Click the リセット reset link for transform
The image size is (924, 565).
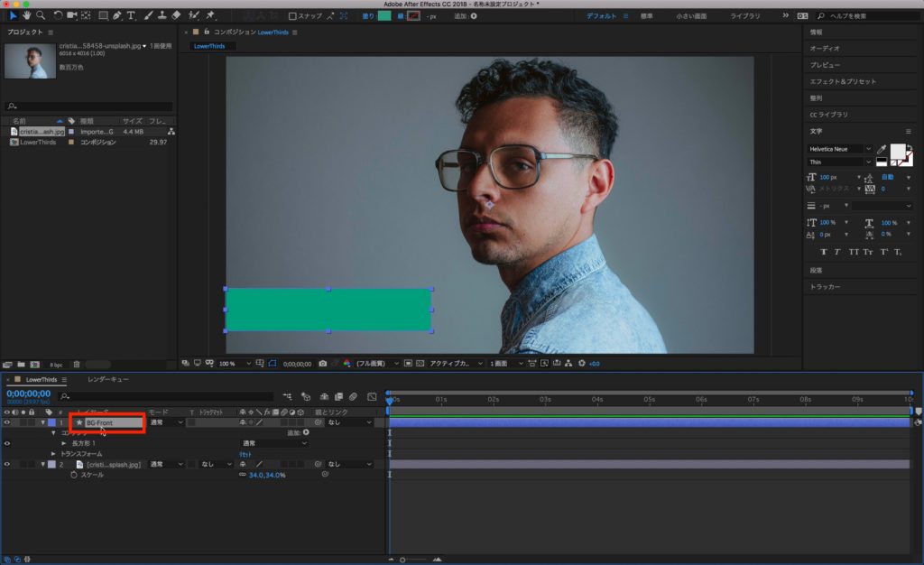247,454
